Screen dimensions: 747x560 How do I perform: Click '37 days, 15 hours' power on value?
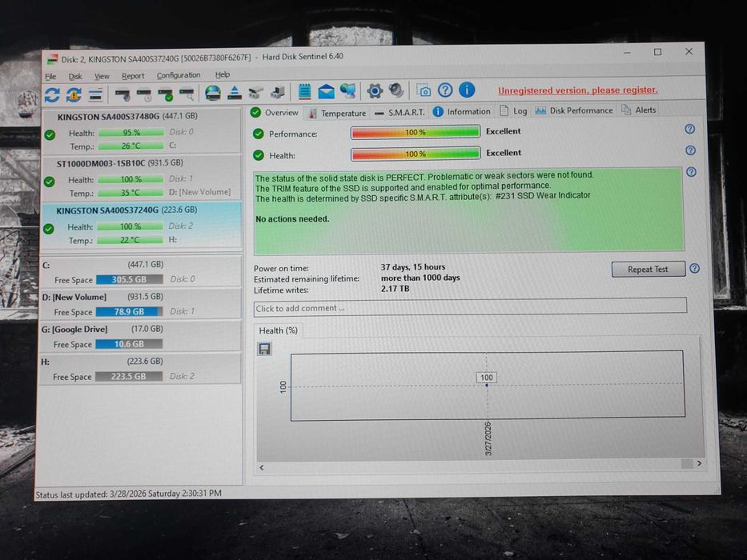point(413,267)
